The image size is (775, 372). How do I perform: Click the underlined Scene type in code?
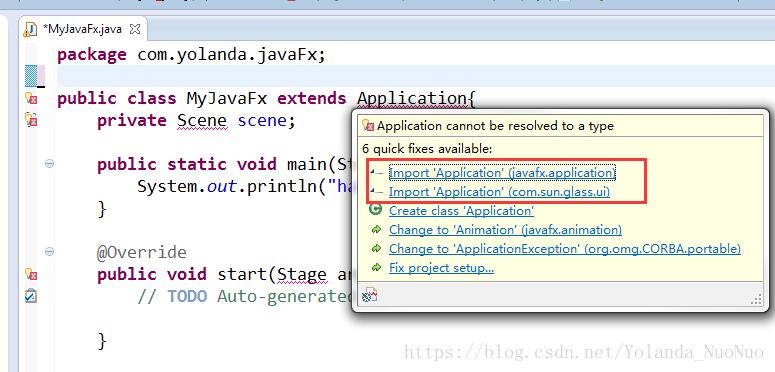(202, 121)
